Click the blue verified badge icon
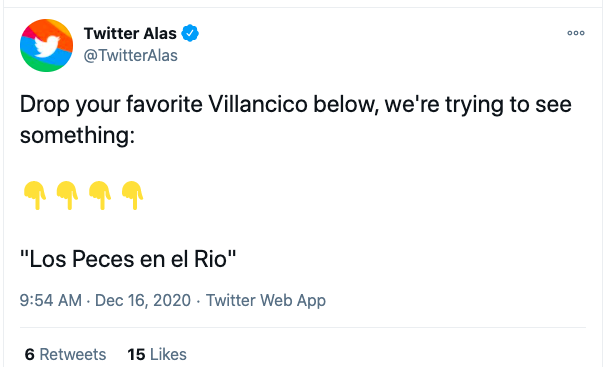The width and height of the screenshot is (611, 367). point(190,33)
